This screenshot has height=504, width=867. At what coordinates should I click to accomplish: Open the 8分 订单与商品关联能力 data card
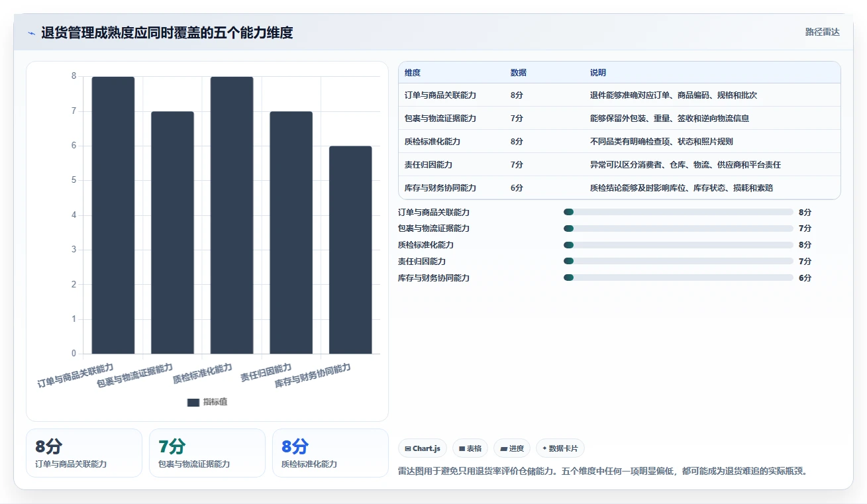[x=84, y=453]
